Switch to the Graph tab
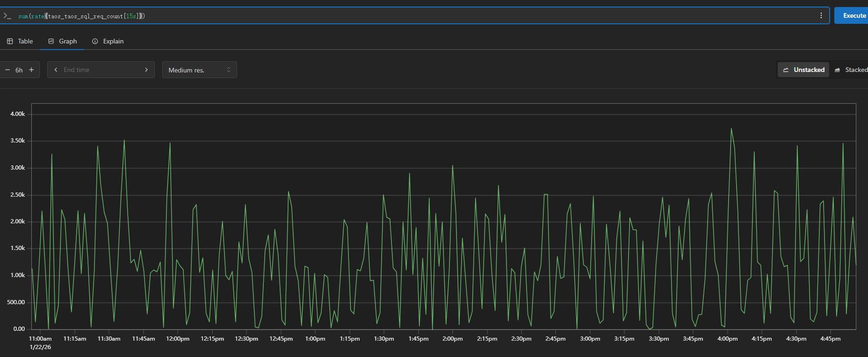The width and height of the screenshot is (868, 357). [x=67, y=41]
